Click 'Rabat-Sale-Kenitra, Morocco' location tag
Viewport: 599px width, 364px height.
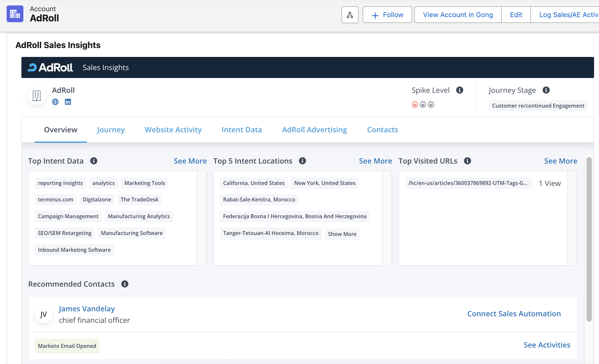coord(259,199)
